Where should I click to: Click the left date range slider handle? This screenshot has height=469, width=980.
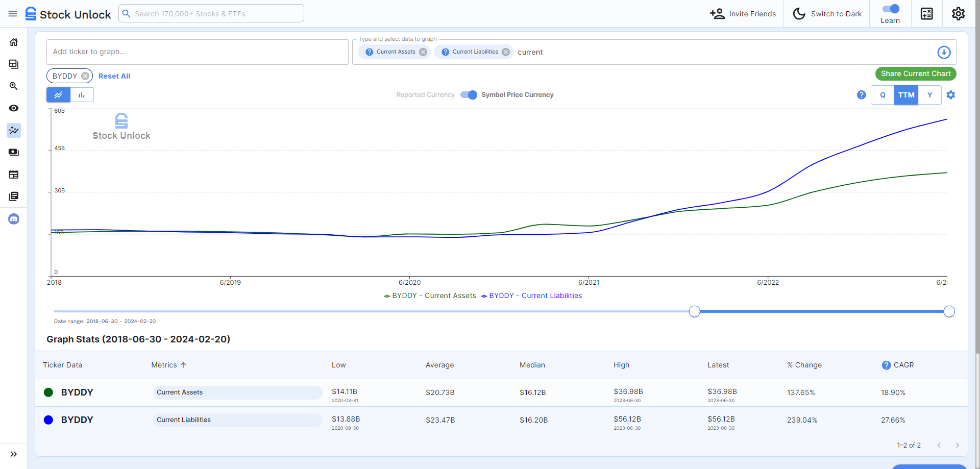694,311
